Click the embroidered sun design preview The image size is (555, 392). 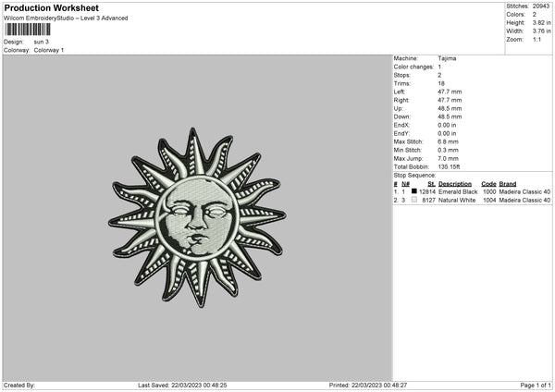pyautogui.click(x=198, y=217)
